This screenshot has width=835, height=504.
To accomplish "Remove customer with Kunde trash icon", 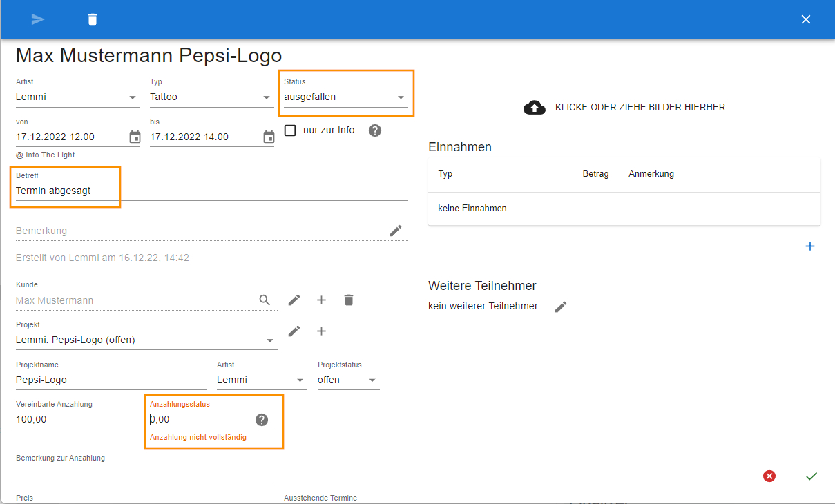I will pyautogui.click(x=349, y=300).
